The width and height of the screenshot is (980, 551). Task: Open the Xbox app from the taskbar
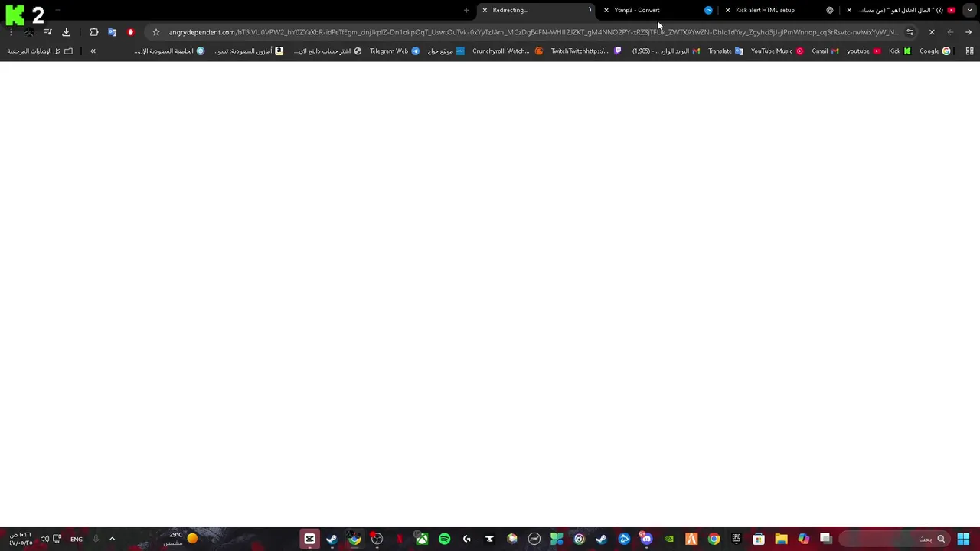tap(422, 539)
